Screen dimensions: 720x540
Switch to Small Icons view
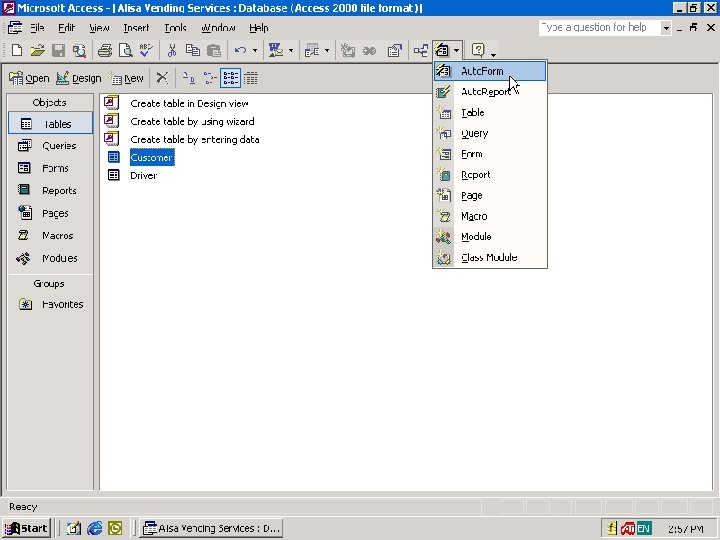click(x=209, y=79)
